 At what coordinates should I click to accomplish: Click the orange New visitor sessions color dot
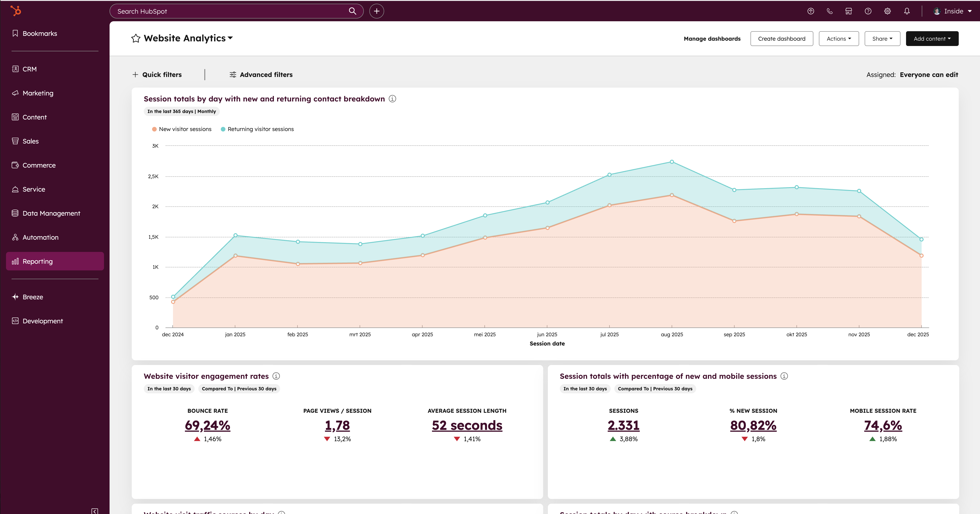(x=154, y=129)
